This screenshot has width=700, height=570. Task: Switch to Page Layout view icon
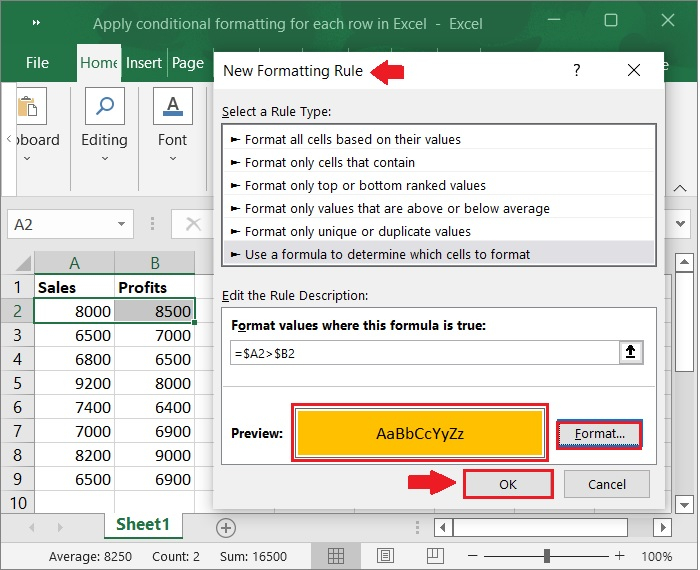[385, 556]
